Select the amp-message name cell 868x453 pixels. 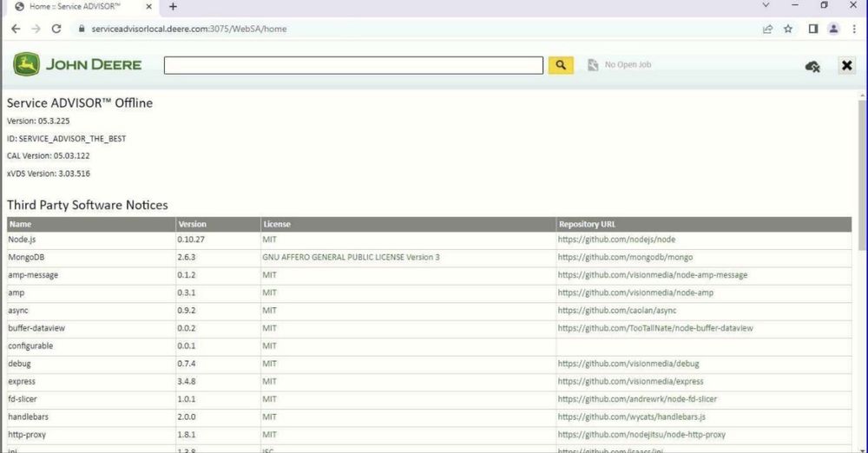point(91,275)
